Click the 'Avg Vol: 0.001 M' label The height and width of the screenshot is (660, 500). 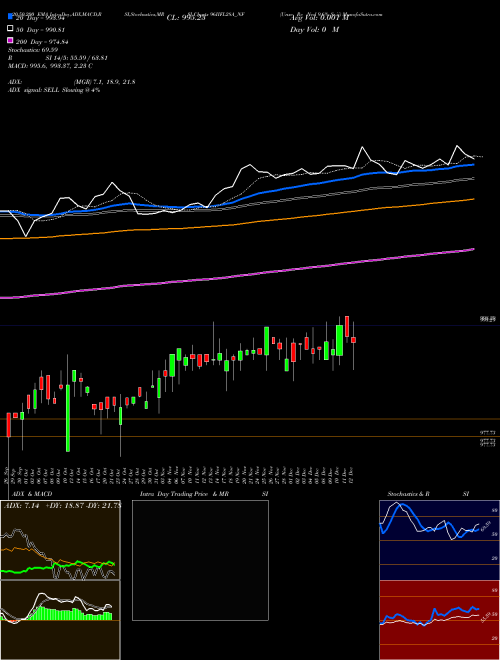point(319,18)
